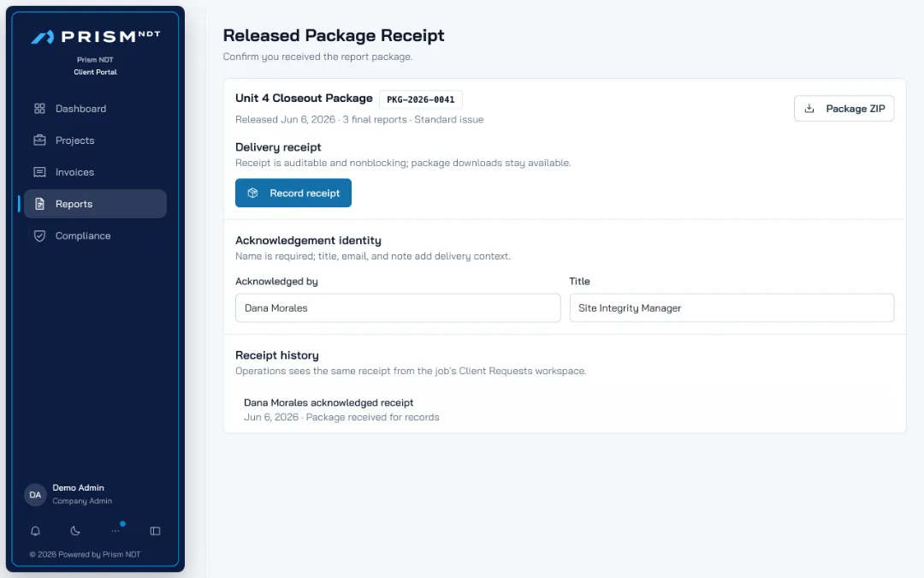
Task: Click the DA user avatar
Action: [35, 494]
